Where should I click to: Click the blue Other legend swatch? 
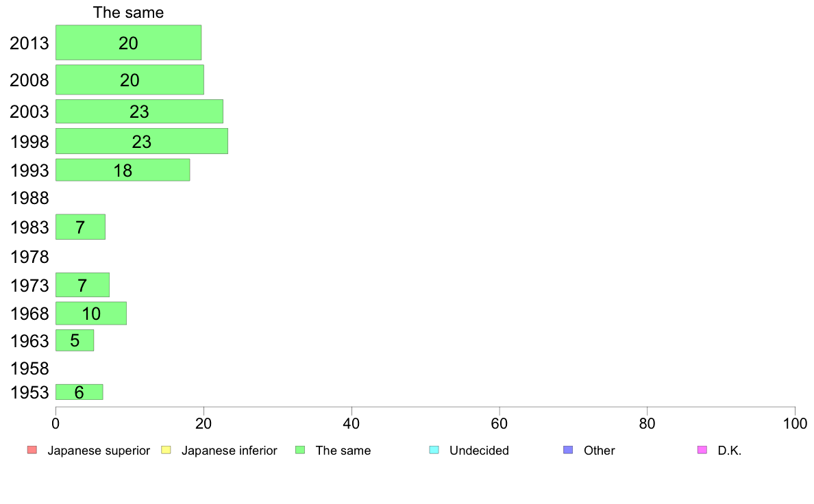[569, 450]
